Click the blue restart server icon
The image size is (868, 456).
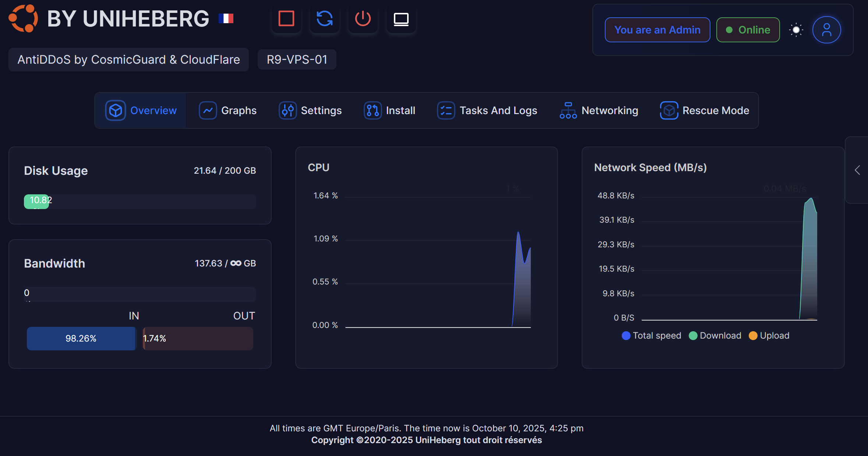coord(324,19)
